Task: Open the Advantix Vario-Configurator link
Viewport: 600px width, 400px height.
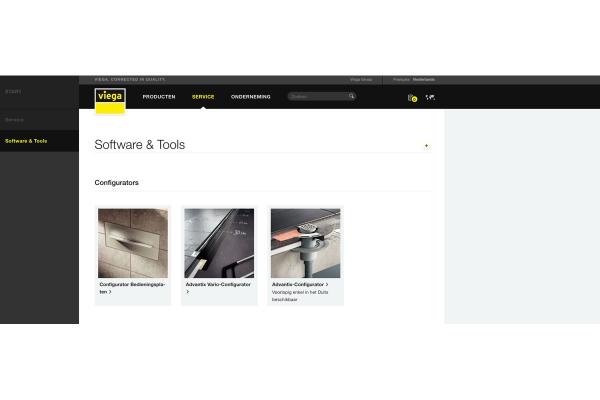Action: coord(218,288)
